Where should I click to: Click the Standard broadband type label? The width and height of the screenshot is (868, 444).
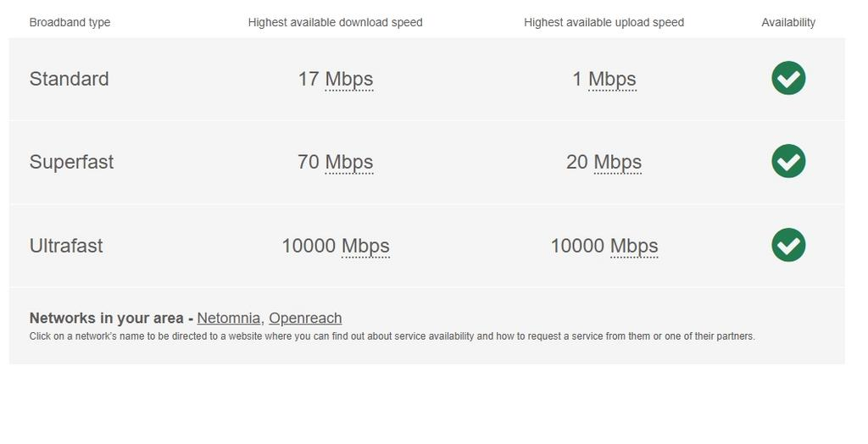click(69, 79)
